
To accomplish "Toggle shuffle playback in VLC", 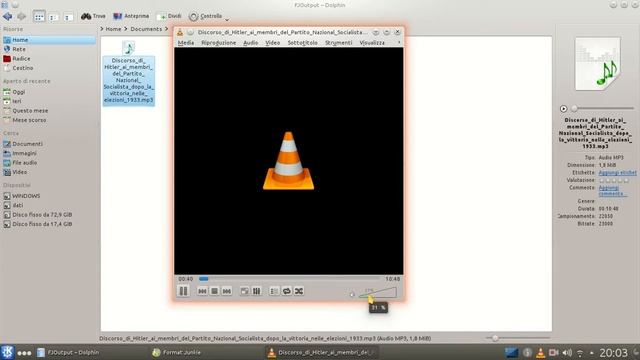I will 299,291.
